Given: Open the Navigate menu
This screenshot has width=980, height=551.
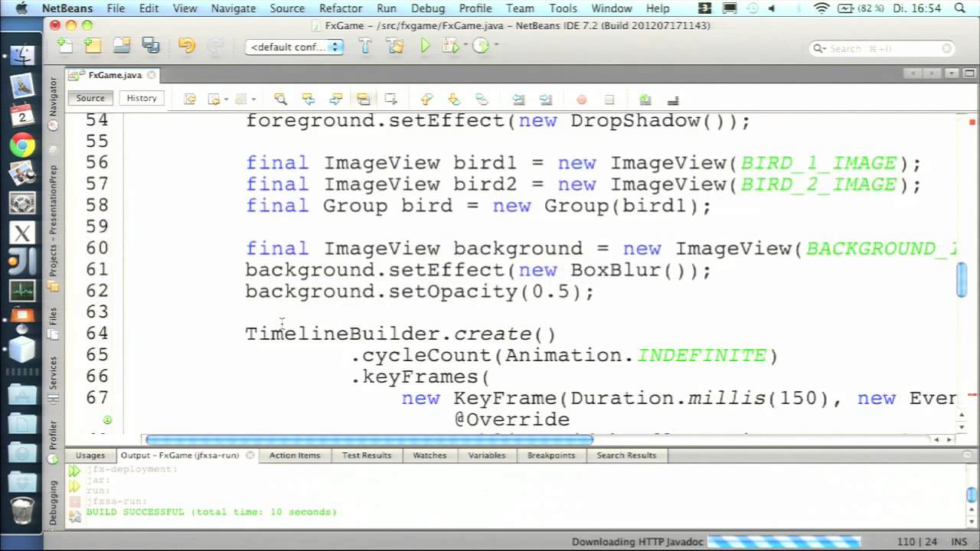Looking at the screenshot, I should (234, 8).
